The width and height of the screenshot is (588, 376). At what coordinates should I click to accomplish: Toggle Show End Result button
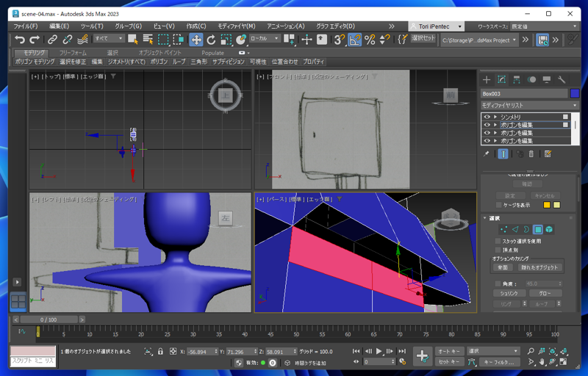[x=503, y=154]
